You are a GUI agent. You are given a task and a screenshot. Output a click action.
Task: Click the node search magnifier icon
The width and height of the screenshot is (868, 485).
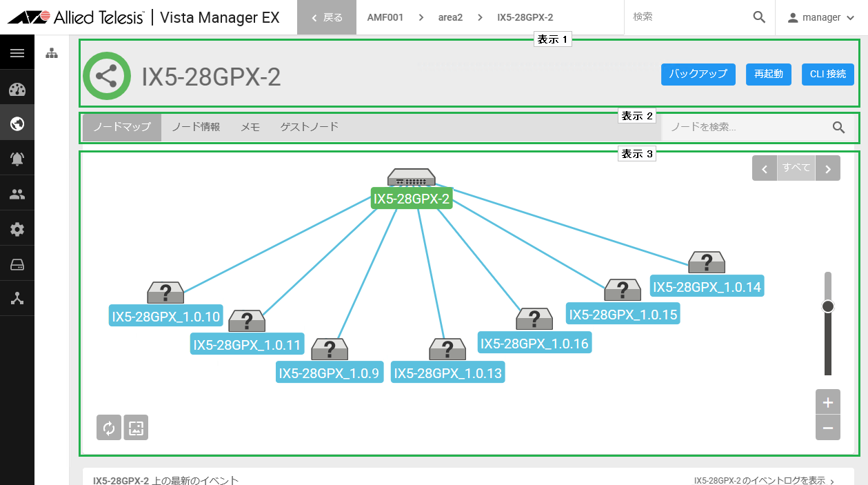838,127
